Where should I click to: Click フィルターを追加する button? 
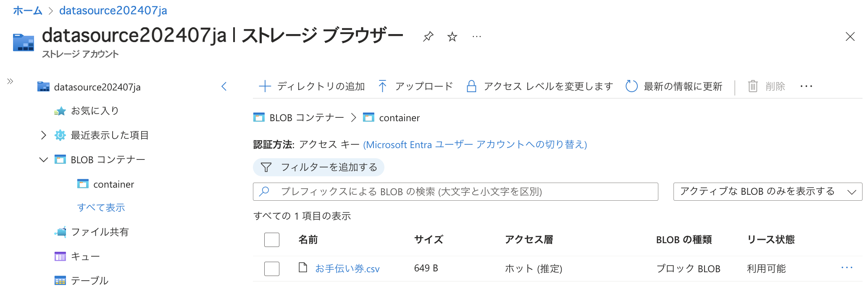click(x=318, y=167)
